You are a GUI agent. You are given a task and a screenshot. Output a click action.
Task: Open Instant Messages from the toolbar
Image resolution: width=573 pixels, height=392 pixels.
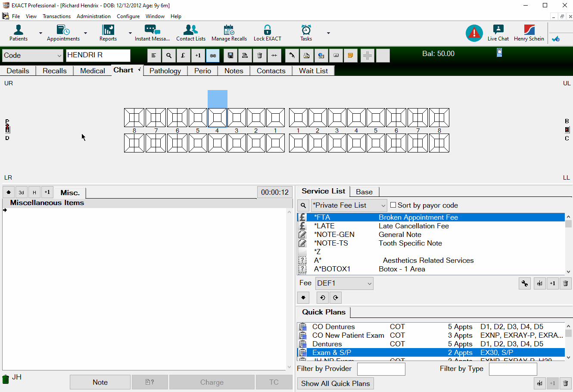tap(152, 33)
